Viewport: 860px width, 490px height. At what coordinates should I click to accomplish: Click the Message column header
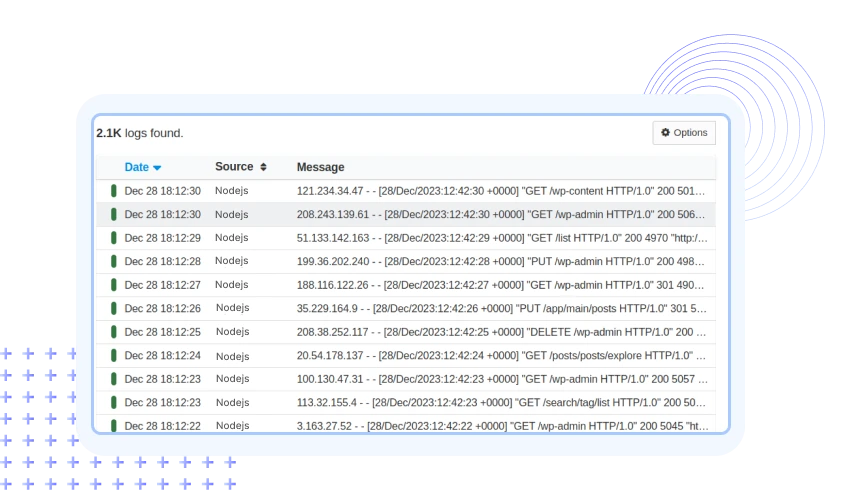point(320,167)
